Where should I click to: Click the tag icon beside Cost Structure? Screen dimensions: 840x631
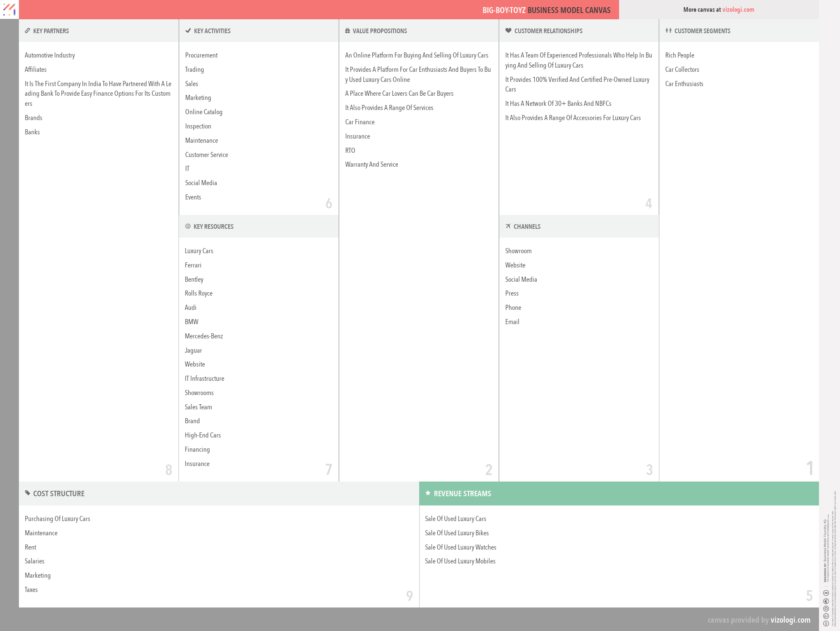pyautogui.click(x=27, y=493)
